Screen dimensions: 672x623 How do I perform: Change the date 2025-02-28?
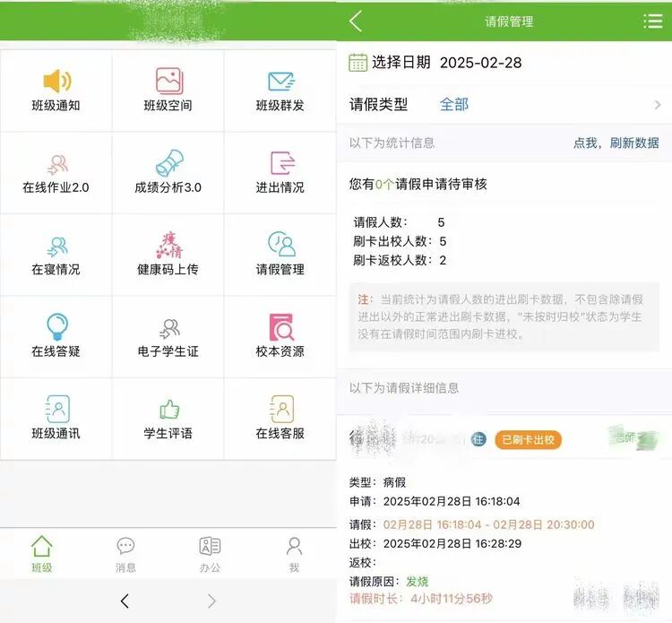(x=481, y=63)
